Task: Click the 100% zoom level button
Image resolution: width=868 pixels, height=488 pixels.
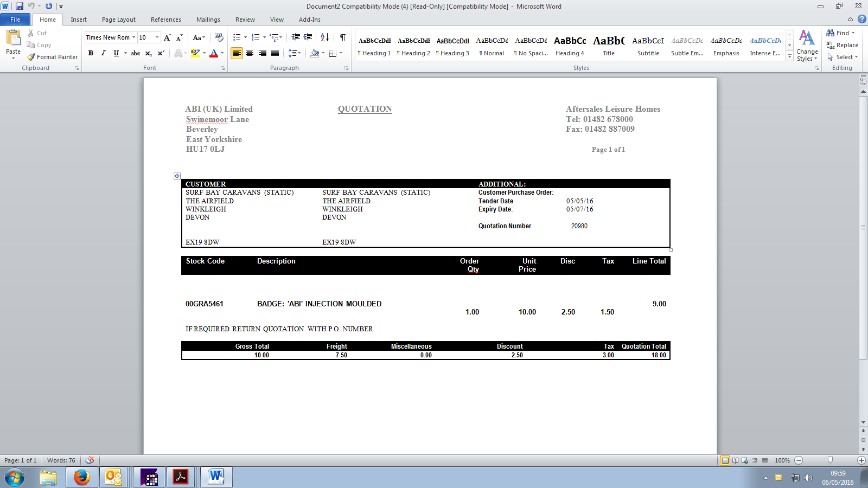Action: click(782, 460)
